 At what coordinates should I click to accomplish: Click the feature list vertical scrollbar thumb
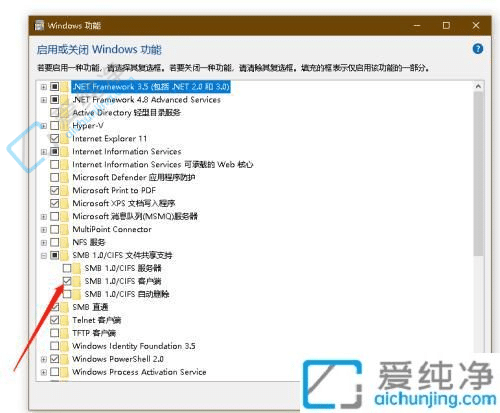tap(478, 174)
